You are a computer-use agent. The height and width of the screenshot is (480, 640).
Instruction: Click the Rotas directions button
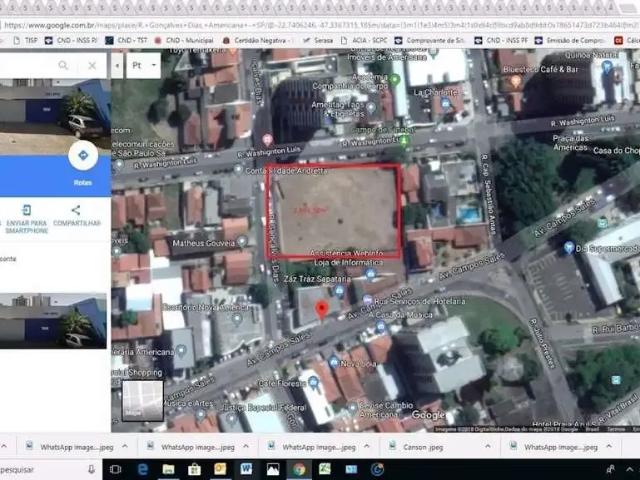pyautogui.click(x=83, y=156)
